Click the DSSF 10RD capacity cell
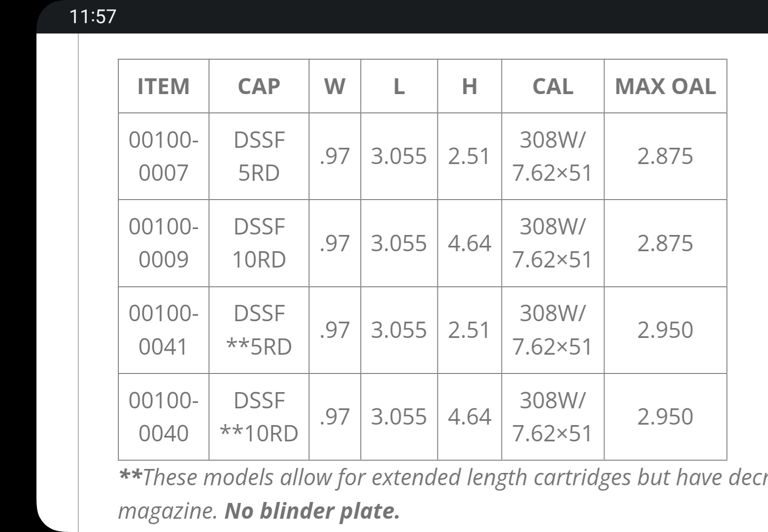Screen dimensions: 768x532 [x=259, y=243]
